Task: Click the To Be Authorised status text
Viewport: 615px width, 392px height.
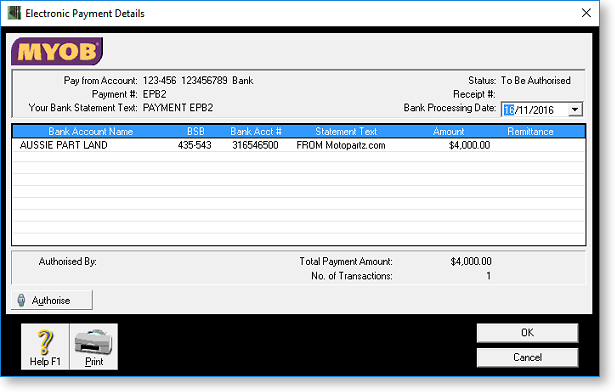Action: click(x=536, y=80)
